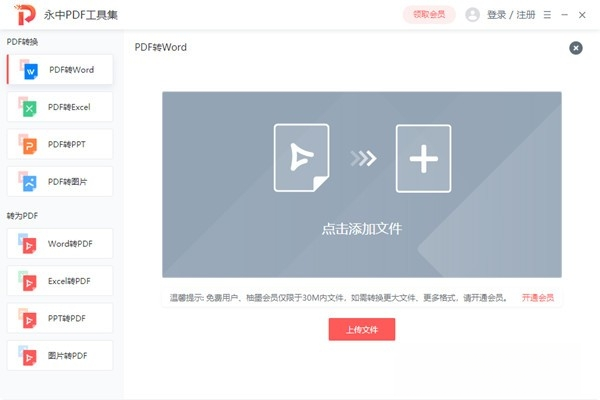The width and height of the screenshot is (600, 400).
Task: Click the PDF转换 section label
Action: click(x=22, y=42)
